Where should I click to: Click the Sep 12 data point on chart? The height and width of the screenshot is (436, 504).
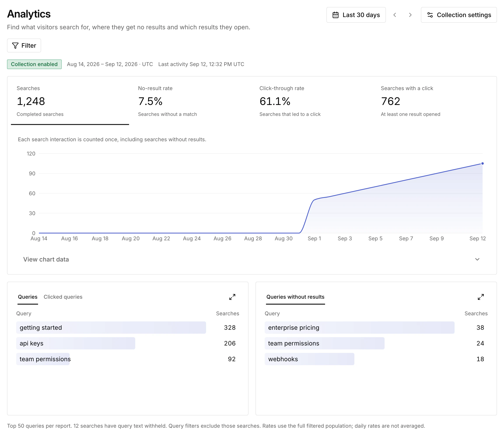(482, 164)
